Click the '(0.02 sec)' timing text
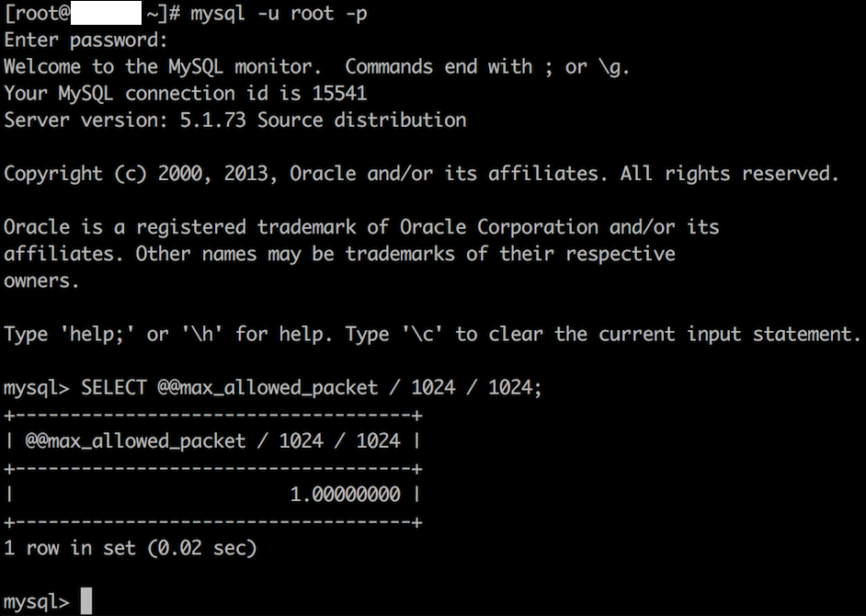Image resolution: width=866 pixels, height=616 pixels. pos(202,548)
